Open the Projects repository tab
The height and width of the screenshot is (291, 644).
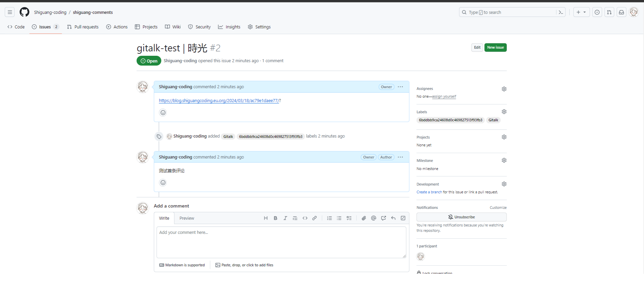tap(146, 27)
